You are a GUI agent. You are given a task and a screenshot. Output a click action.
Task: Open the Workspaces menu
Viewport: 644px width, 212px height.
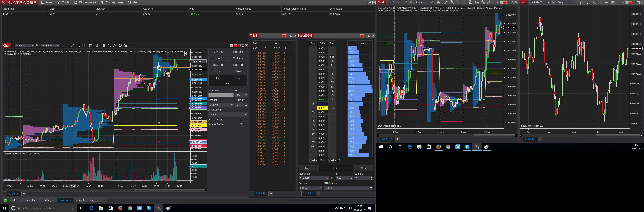pyautogui.click(x=85, y=2)
